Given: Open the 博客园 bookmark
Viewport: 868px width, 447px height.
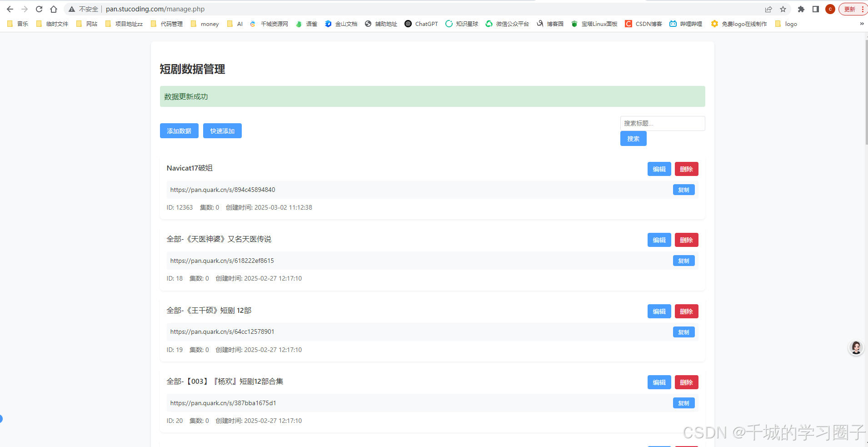Looking at the screenshot, I should [550, 24].
